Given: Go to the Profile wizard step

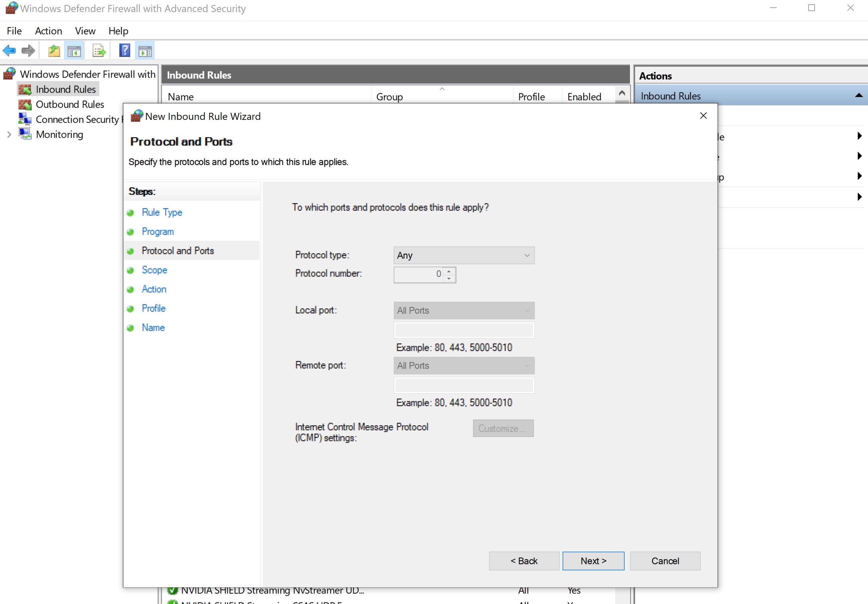Looking at the screenshot, I should tap(154, 309).
